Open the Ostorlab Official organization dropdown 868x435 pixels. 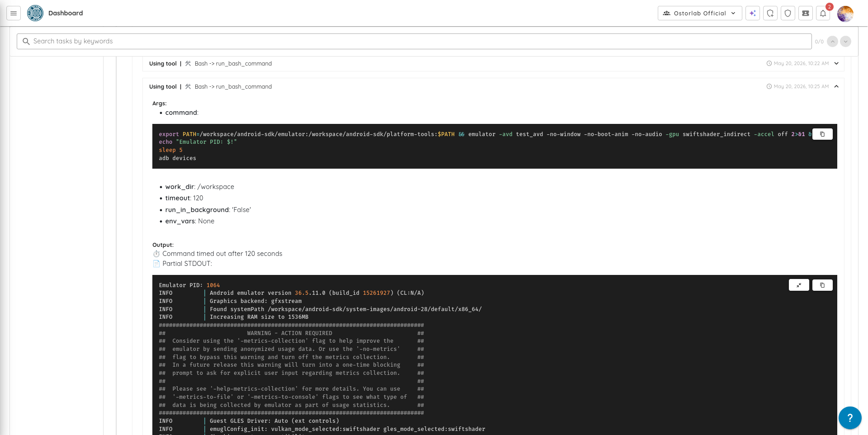coord(699,13)
